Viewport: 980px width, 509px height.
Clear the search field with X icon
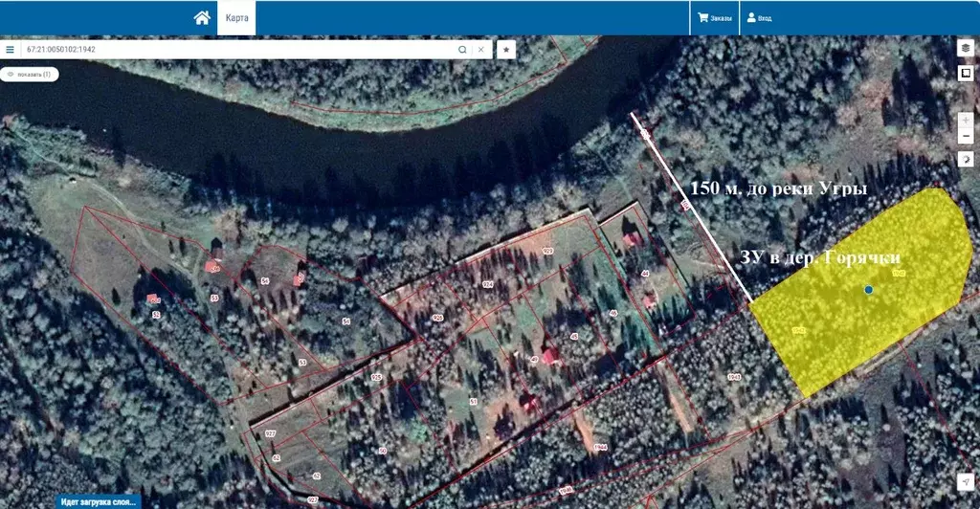[481, 49]
